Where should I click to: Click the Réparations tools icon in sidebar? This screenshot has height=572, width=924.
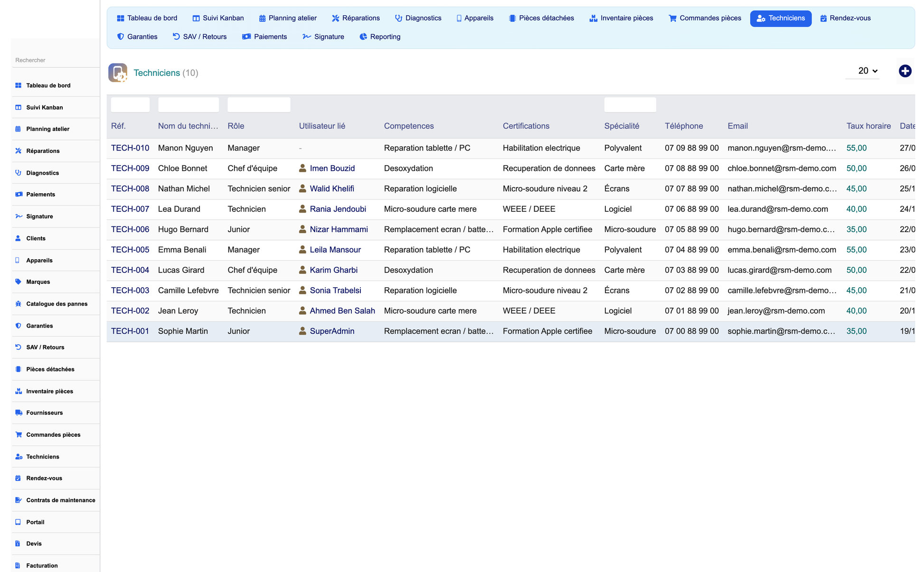[x=18, y=151]
